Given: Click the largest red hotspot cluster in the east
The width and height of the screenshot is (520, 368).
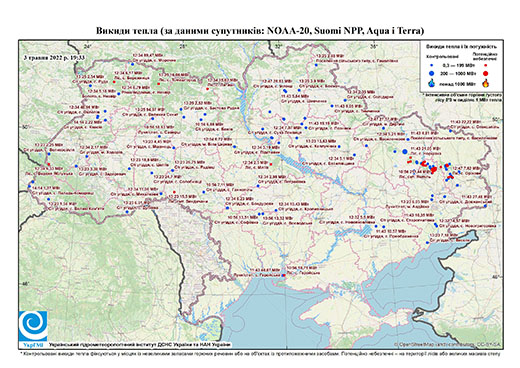Looking at the screenshot, I should (x=434, y=170).
